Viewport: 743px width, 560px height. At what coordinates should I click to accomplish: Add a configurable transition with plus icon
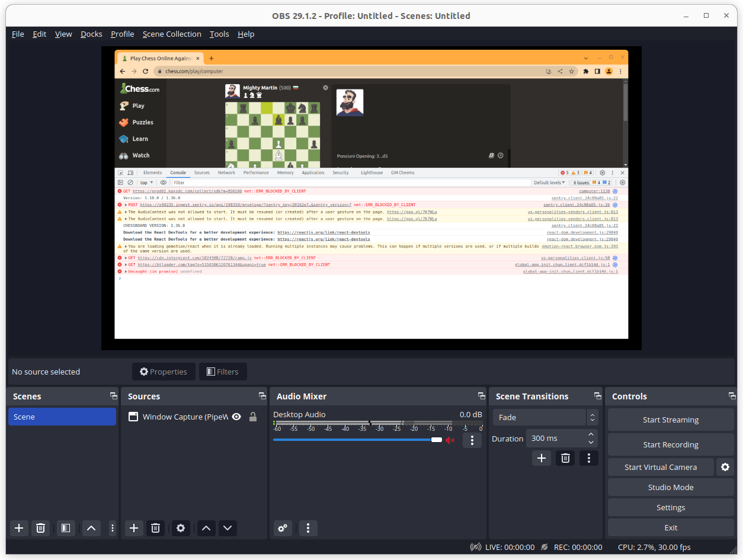click(x=542, y=458)
